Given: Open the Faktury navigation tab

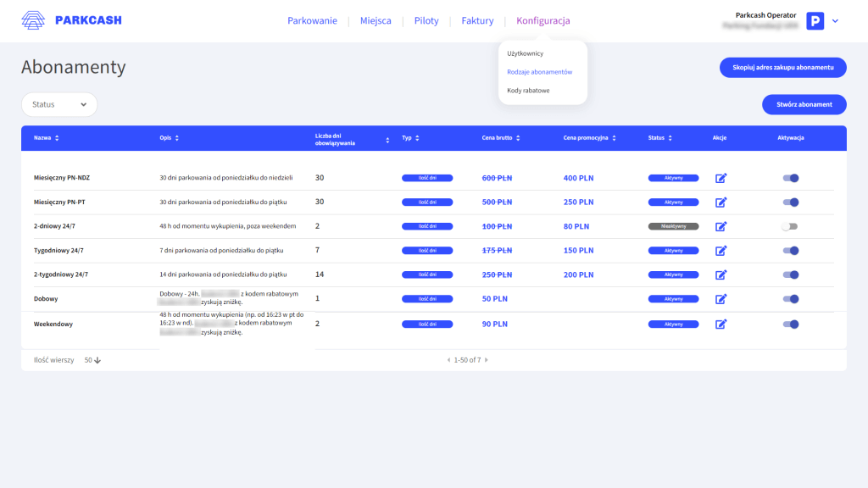Looking at the screenshot, I should (477, 20).
